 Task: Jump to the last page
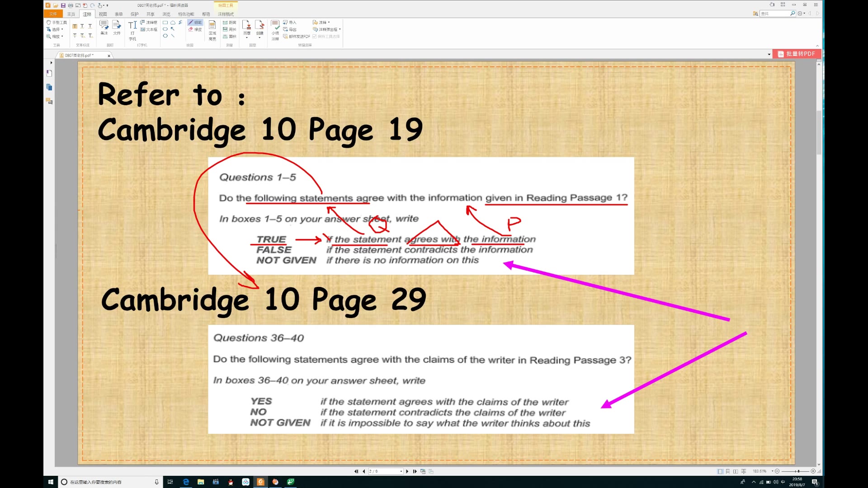[415, 471]
